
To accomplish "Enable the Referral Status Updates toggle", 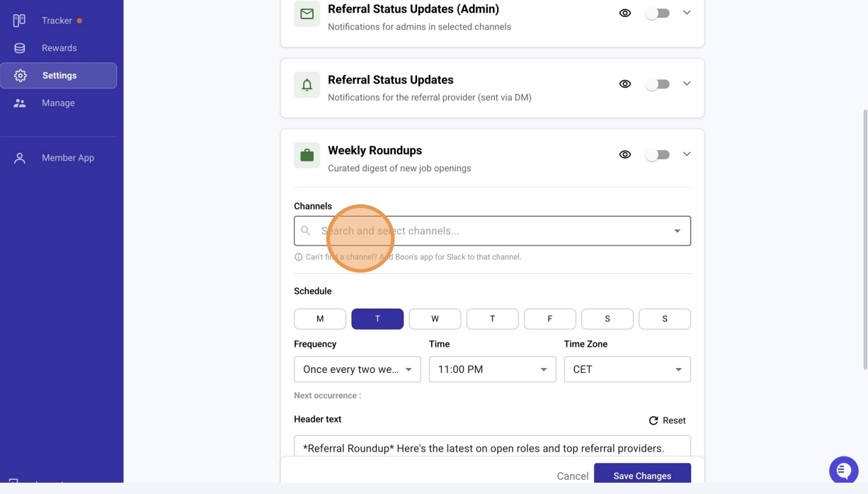I will (x=658, y=84).
